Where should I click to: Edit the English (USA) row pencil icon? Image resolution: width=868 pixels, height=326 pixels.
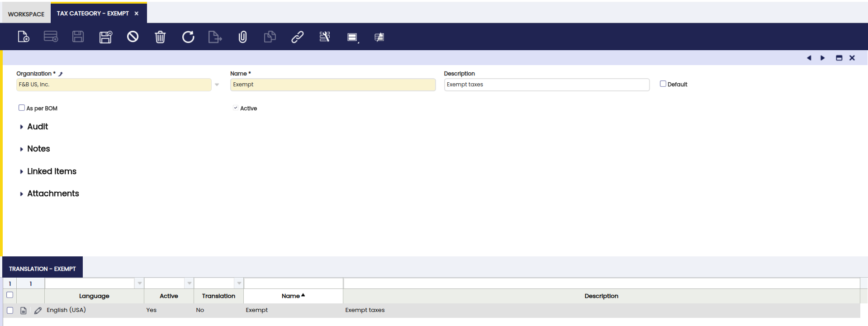(x=38, y=310)
